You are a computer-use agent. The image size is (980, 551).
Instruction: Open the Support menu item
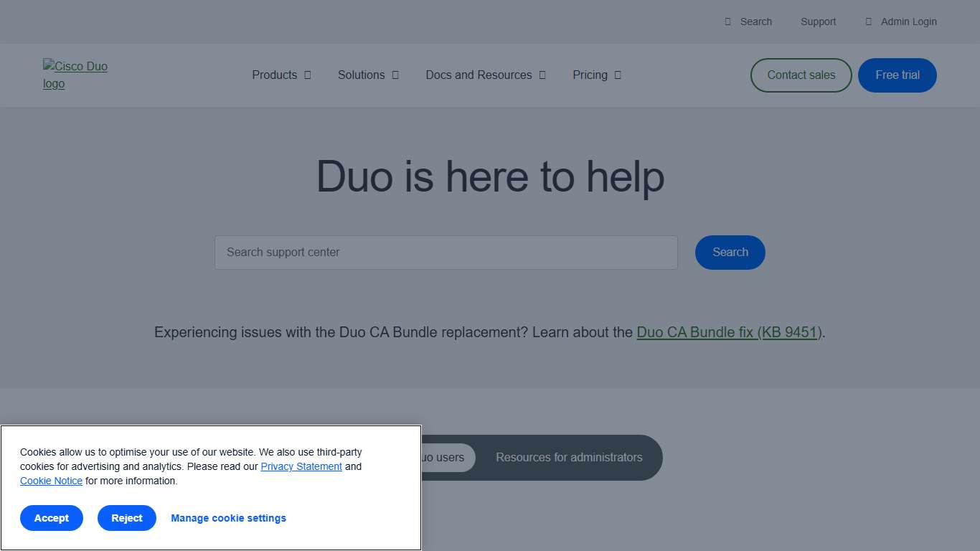click(818, 22)
